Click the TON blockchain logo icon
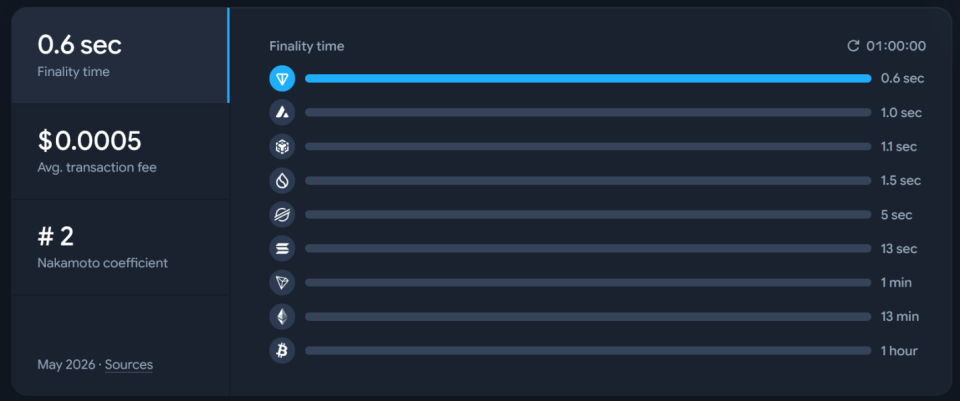The width and height of the screenshot is (960, 401). click(282, 78)
